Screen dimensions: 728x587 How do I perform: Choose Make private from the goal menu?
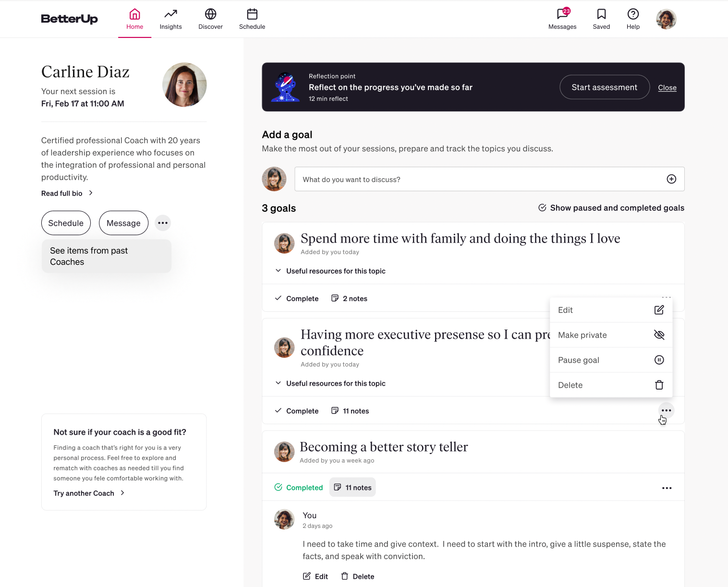611,335
